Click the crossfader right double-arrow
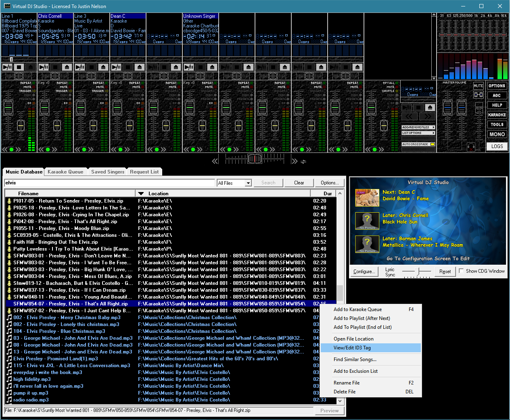The width and height of the screenshot is (510, 420). (295, 161)
